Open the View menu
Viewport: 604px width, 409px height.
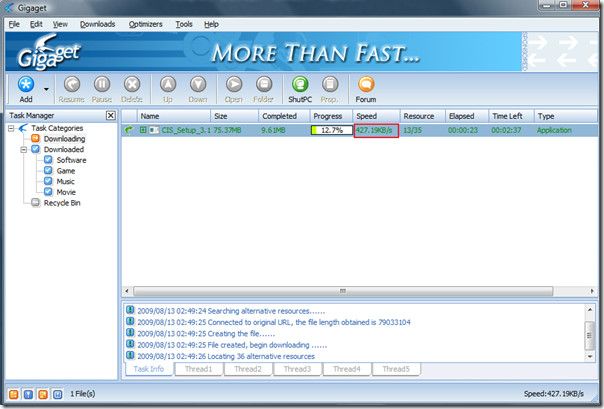60,24
